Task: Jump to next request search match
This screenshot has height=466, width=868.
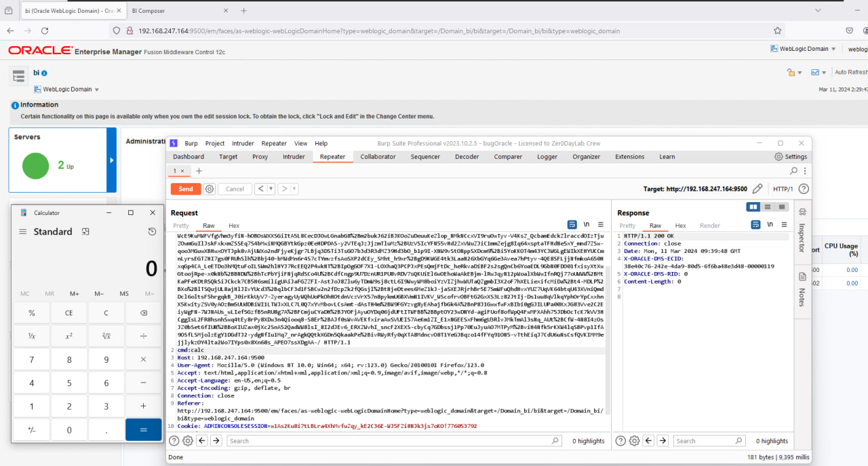Action: coord(216,441)
